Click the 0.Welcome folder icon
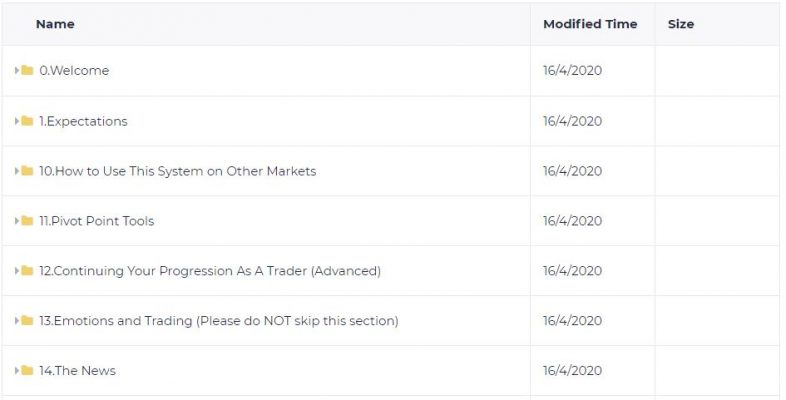 27,70
